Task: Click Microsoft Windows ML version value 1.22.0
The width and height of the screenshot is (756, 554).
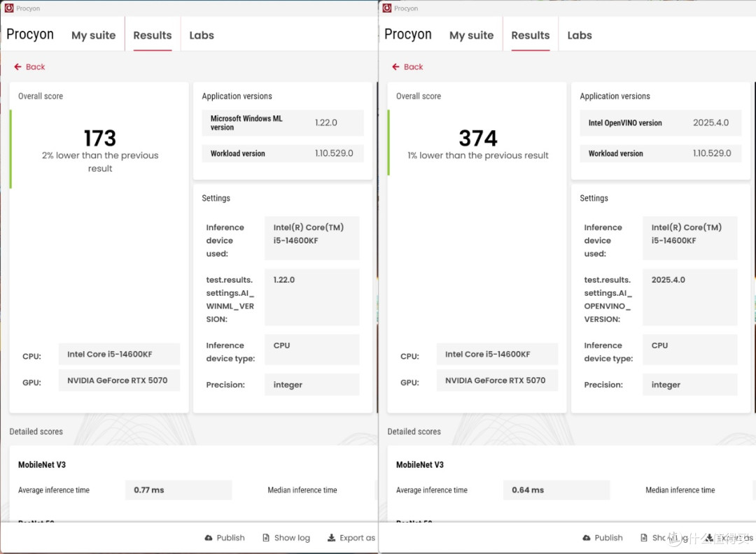Action: 326,123
